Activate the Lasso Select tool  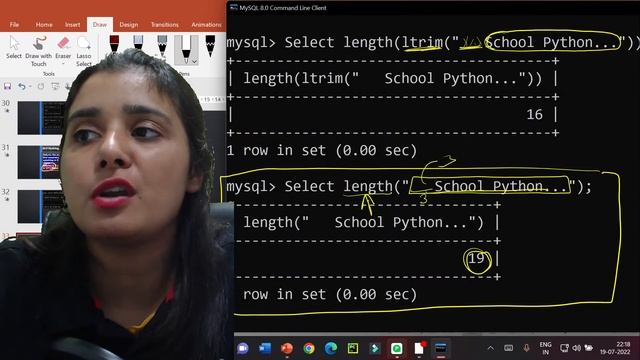pos(84,51)
